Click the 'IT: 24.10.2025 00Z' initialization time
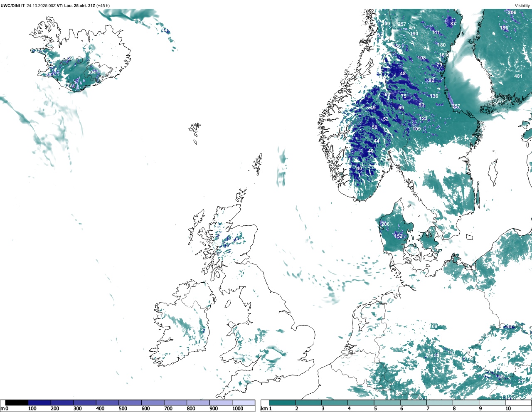The height and width of the screenshot is (412, 532). tap(38, 5)
